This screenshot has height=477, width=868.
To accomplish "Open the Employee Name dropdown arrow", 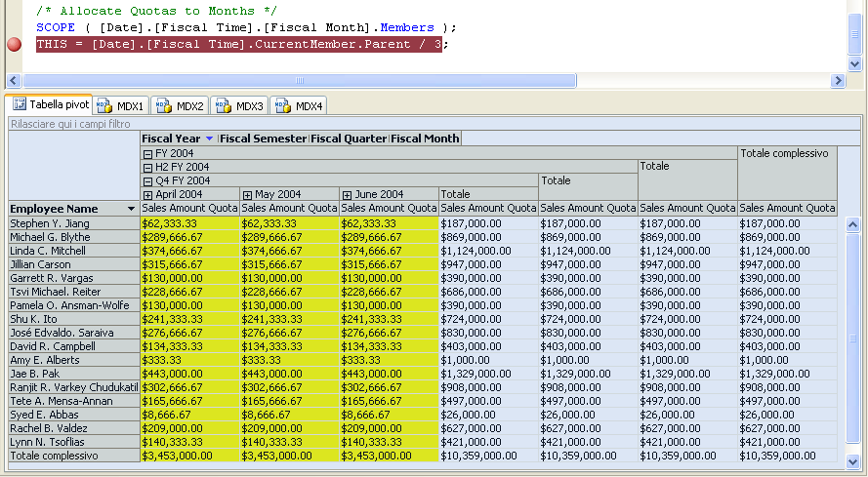I will [131, 209].
